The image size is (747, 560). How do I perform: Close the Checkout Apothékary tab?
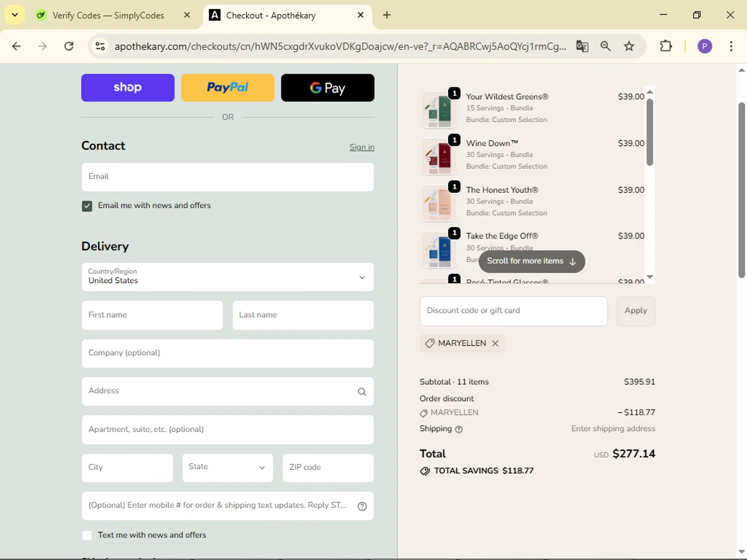(x=361, y=15)
